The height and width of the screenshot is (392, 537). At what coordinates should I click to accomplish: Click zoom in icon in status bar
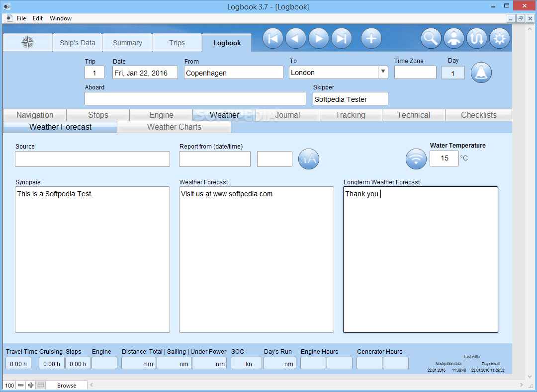31,385
